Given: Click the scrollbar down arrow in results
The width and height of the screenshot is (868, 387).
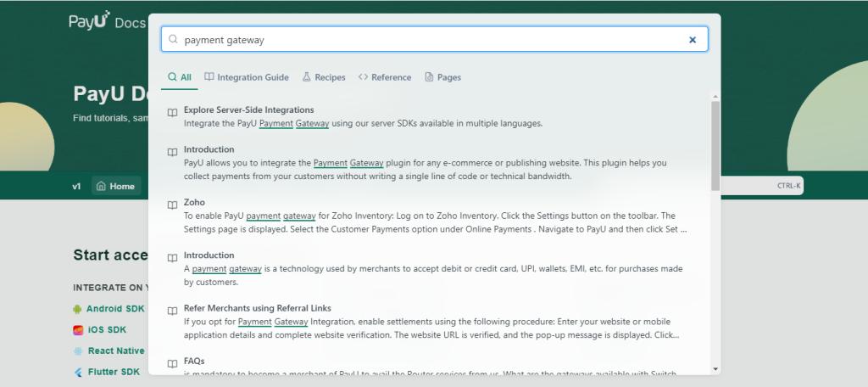Looking at the screenshot, I should click(715, 369).
